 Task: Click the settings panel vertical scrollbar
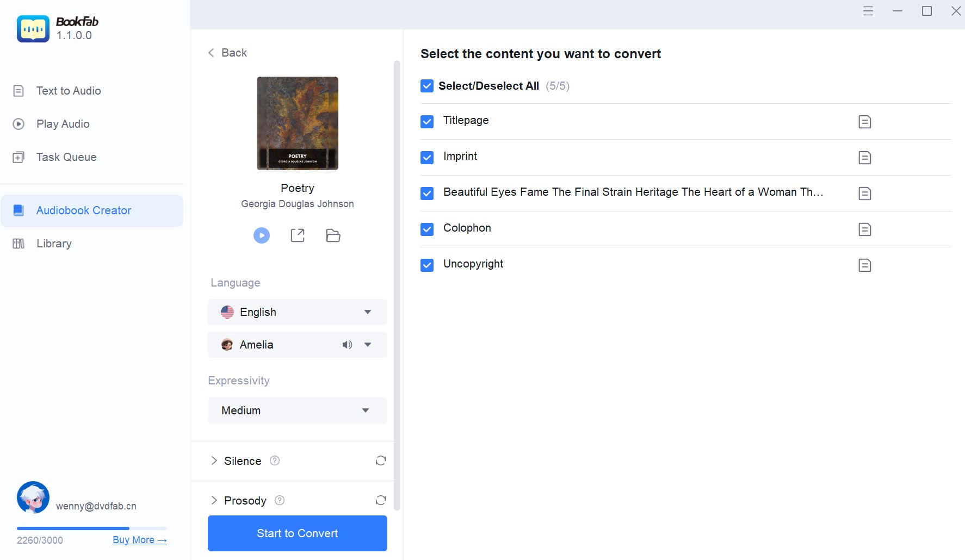[397, 285]
